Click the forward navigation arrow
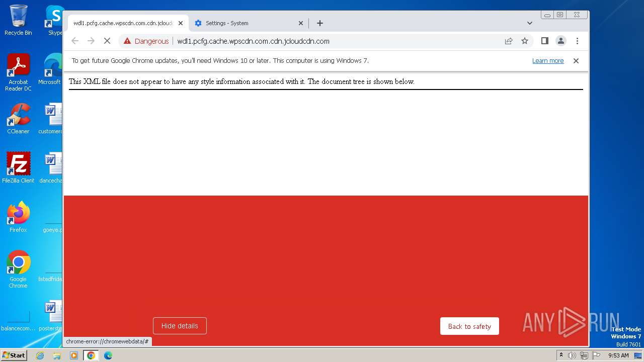 click(x=91, y=41)
